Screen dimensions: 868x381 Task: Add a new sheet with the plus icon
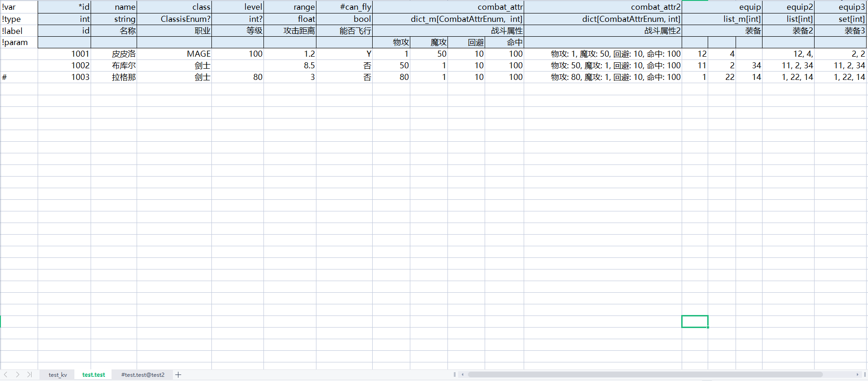178,374
